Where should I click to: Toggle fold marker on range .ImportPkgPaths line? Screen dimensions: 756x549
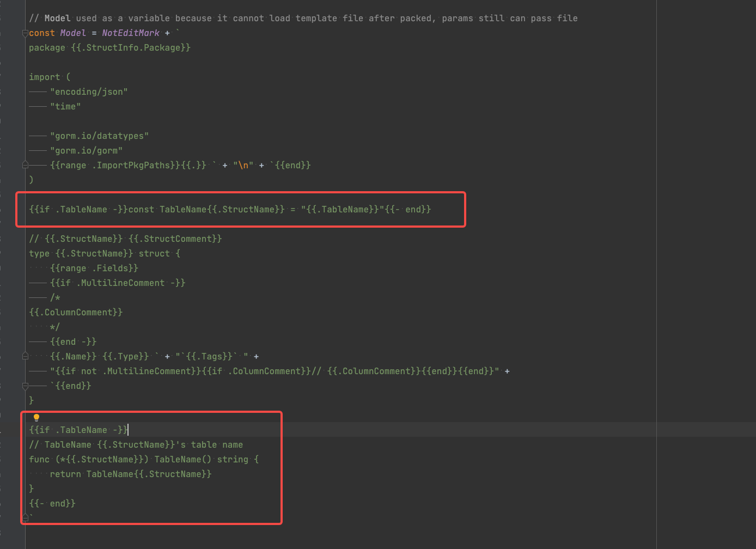pos(25,164)
